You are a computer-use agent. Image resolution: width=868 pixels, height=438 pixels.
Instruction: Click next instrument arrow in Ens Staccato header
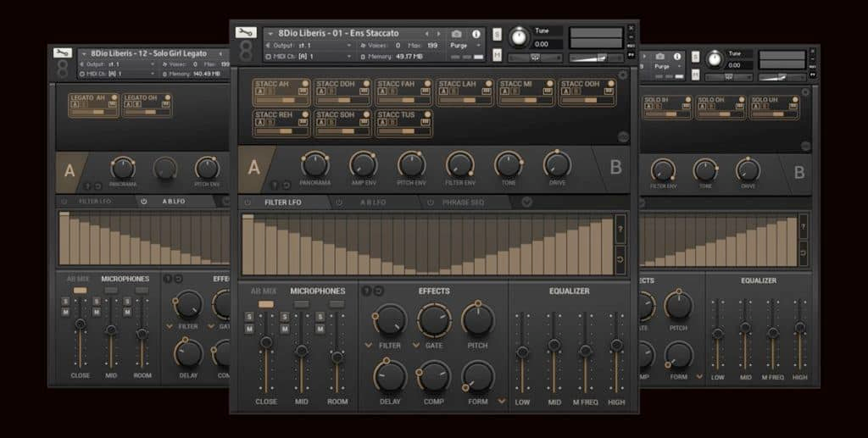[x=439, y=34]
